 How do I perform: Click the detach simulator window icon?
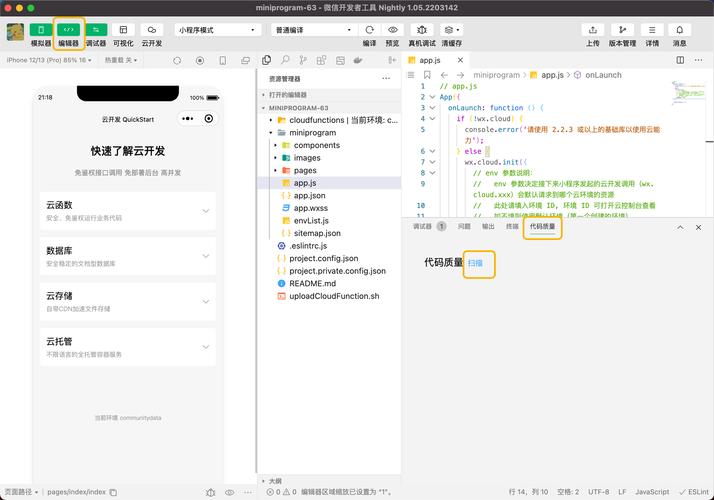click(x=245, y=61)
